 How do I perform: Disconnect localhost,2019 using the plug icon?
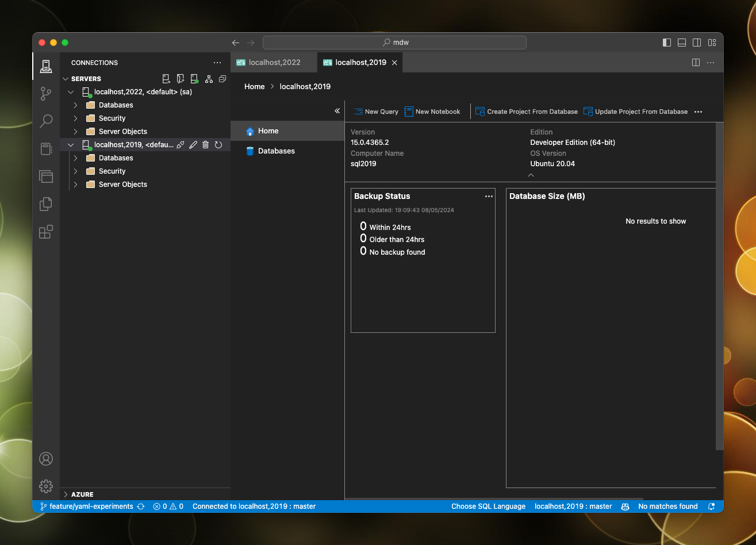pos(180,145)
